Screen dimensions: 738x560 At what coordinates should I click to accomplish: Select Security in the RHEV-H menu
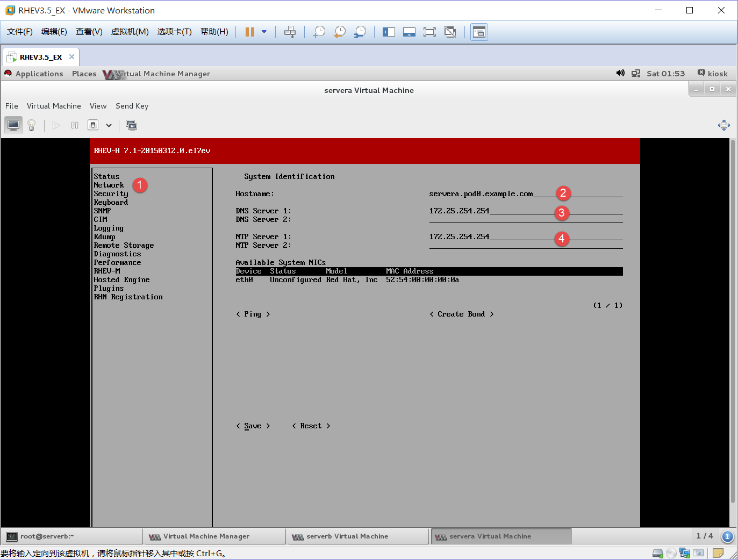[111, 193]
